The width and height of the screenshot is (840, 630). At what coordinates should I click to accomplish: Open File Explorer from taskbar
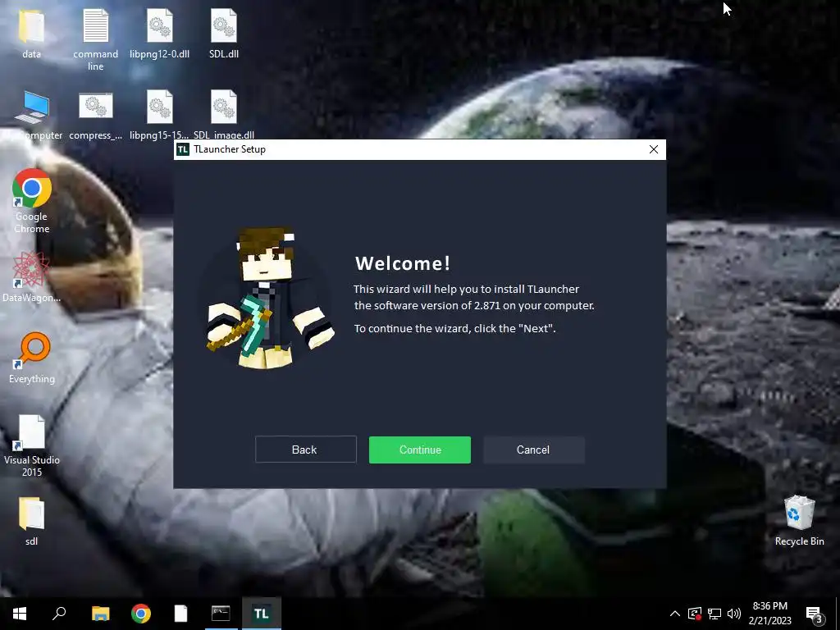click(100, 614)
